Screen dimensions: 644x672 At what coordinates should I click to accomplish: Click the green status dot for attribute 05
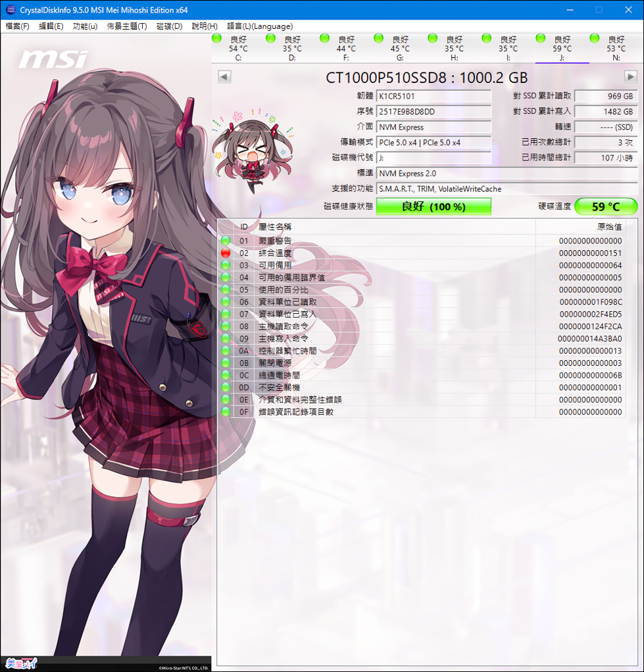coord(226,290)
